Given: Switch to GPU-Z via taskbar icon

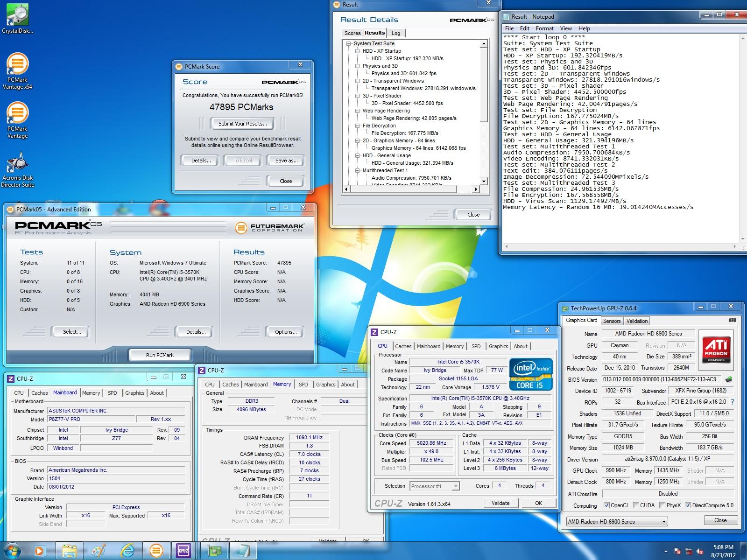Looking at the screenshot, I should pyautogui.click(x=214, y=551).
